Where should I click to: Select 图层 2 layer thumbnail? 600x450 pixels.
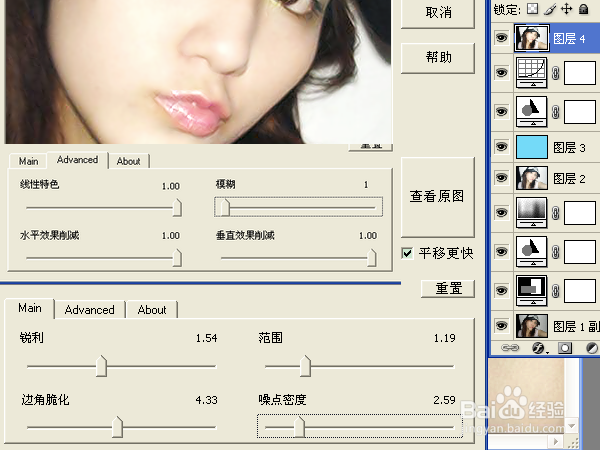[x=532, y=178]
